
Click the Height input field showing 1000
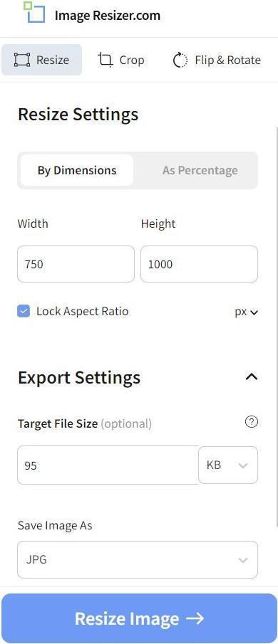199,264
